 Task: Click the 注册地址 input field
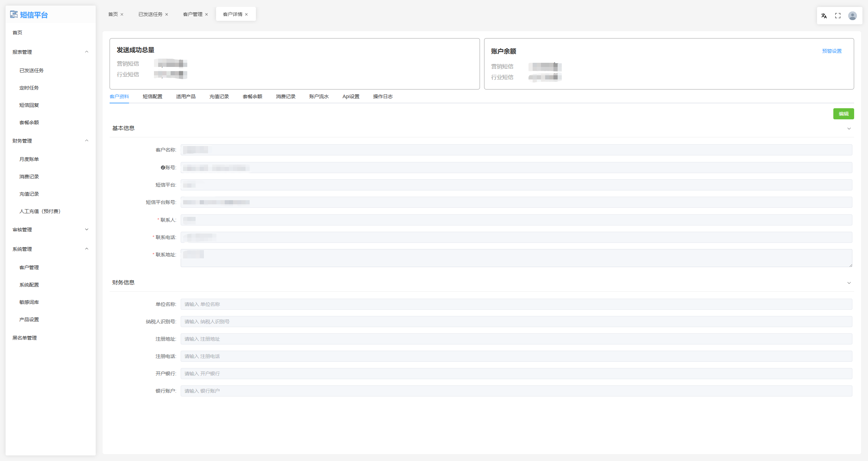[516, 339]
